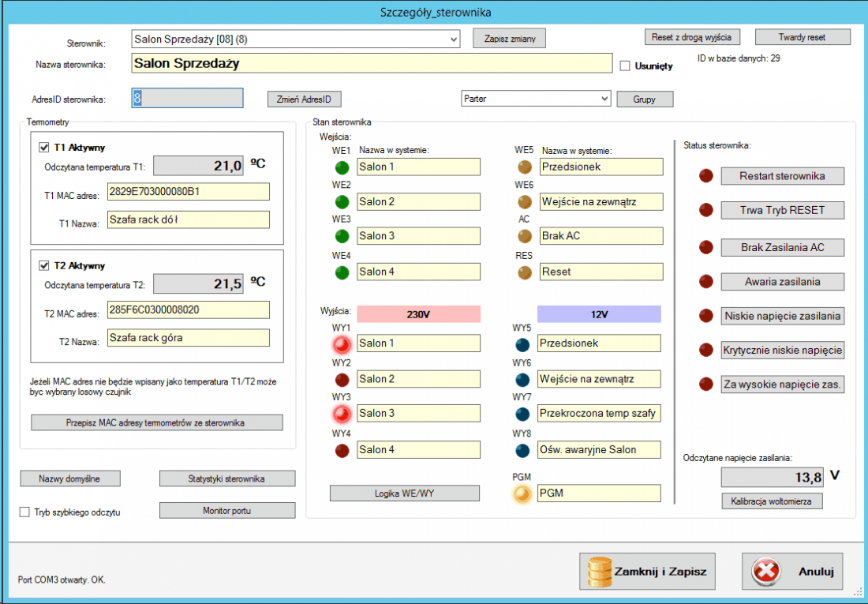
Task: Click the WY5 Przedsionek blue output LED
Action: [522, 344]
